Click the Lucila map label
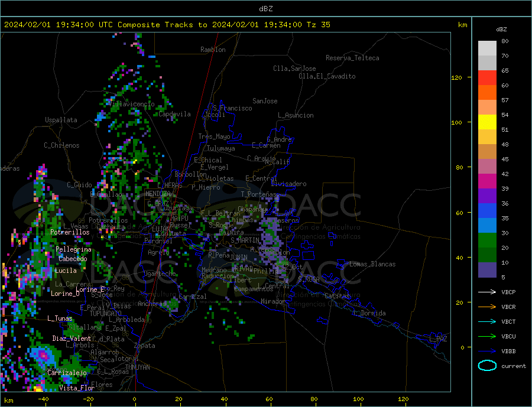 click(66, 271)
